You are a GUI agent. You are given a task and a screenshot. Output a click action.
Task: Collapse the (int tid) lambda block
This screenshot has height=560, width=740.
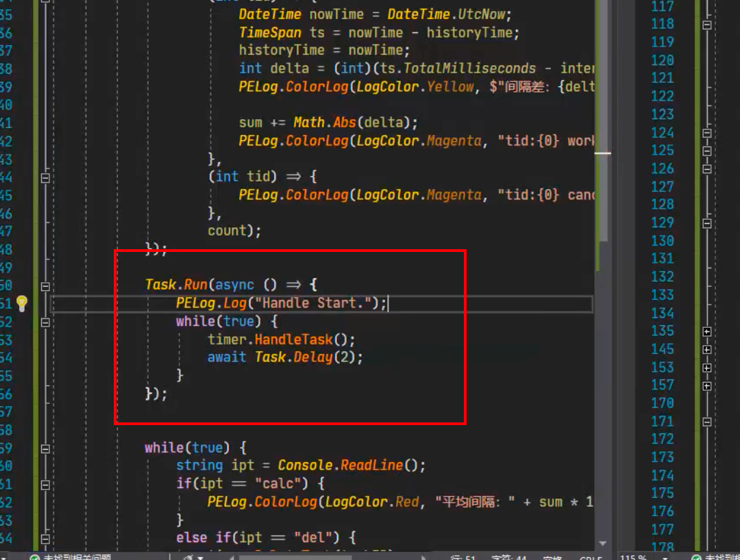(x=45, y=178)
